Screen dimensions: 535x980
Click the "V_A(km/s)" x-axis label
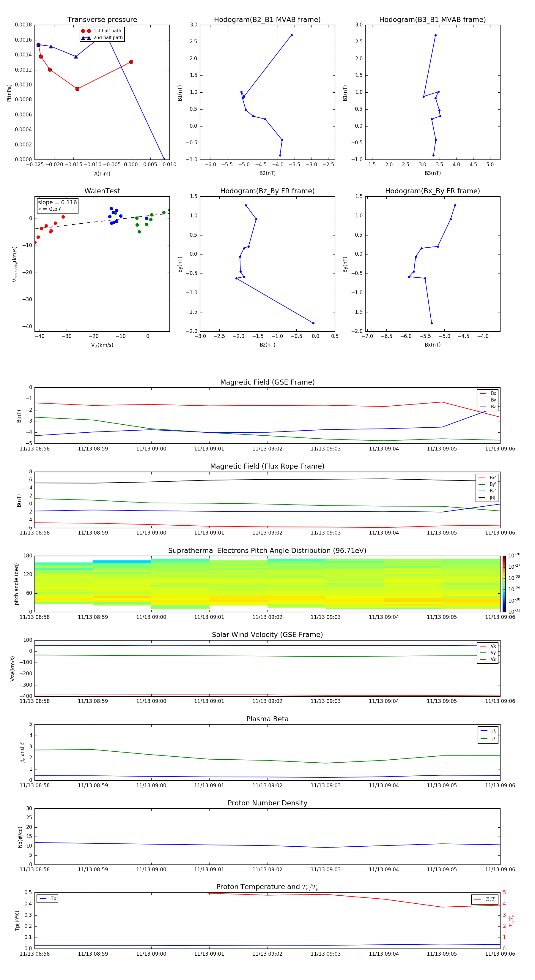(x=102, y=345)
